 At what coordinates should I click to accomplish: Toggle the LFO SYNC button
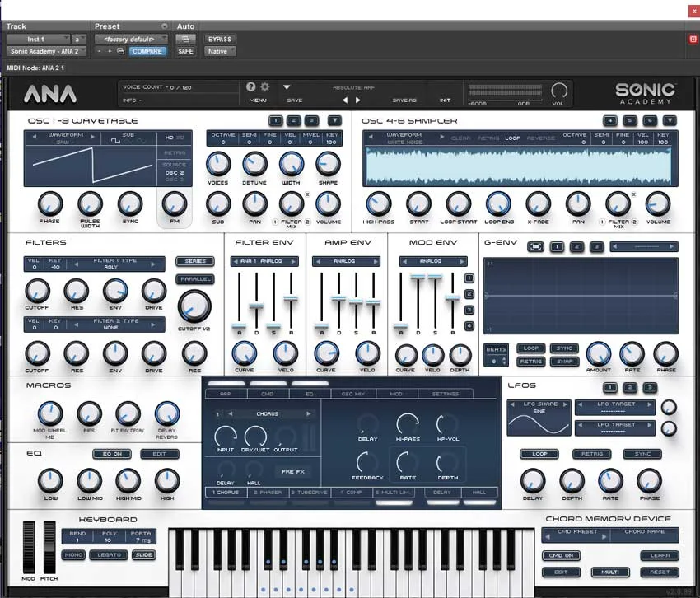click(x=642, y=454)
